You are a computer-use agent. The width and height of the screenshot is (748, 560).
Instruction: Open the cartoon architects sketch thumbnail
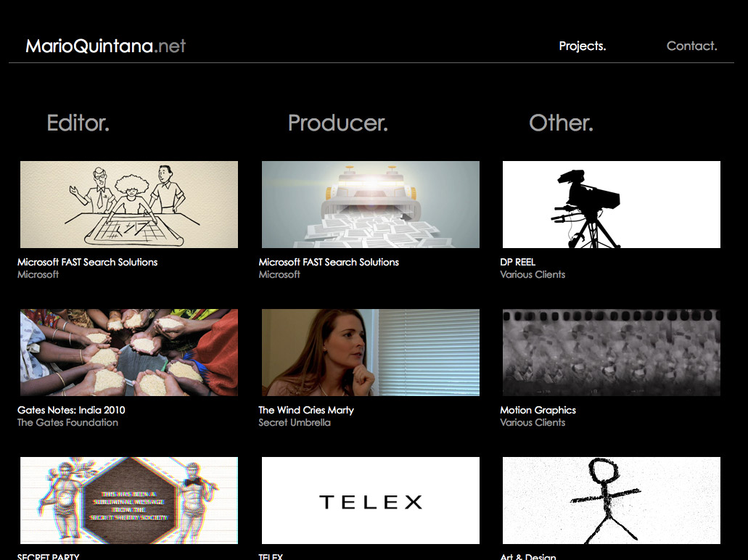tap(129, 205)
